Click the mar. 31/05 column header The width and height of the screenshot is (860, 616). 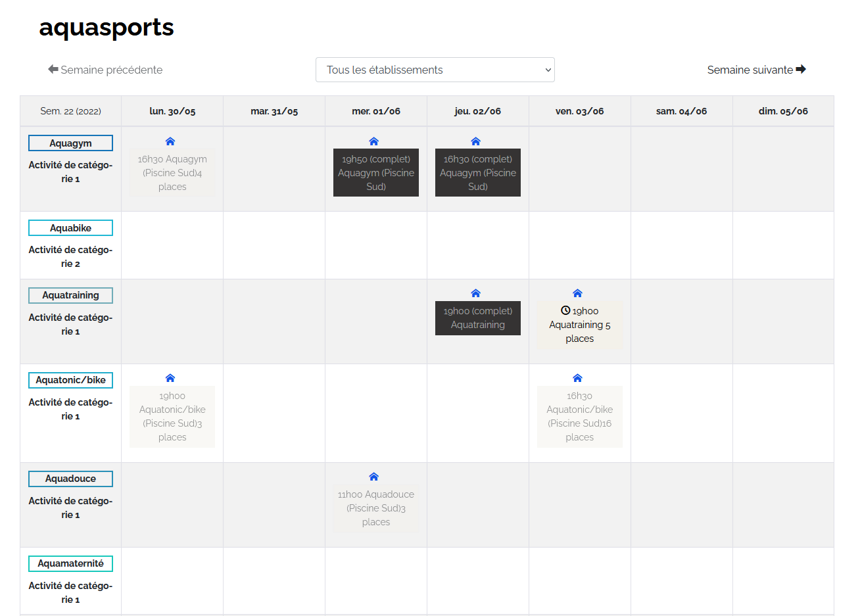274,111
